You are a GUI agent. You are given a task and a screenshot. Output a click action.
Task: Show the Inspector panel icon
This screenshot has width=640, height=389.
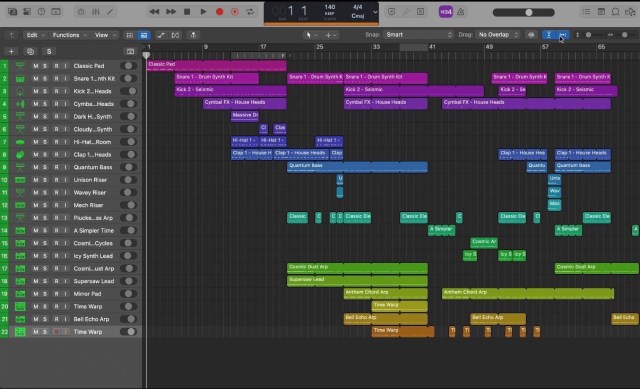pos(27,12)
